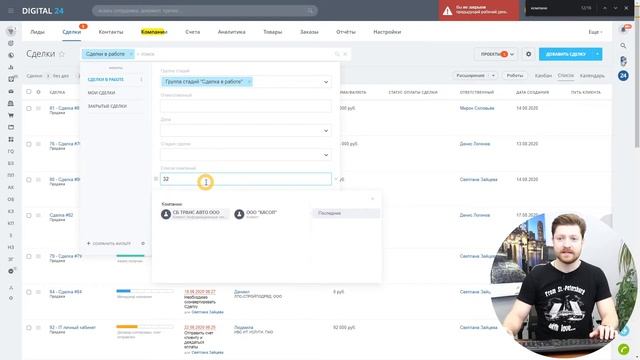Image resolution: width=640 pixels, height=360 pixels.
Task: Open the main hamburger menu
Action: click(x=11, y=11)
